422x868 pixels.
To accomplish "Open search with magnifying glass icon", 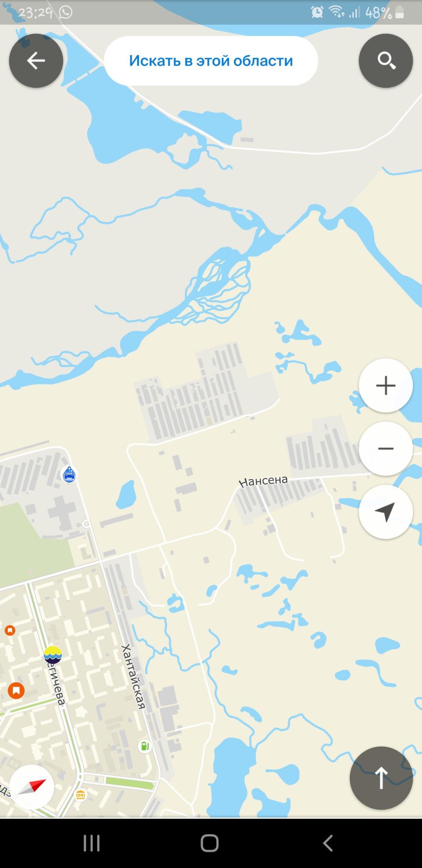I will point(386,61).
